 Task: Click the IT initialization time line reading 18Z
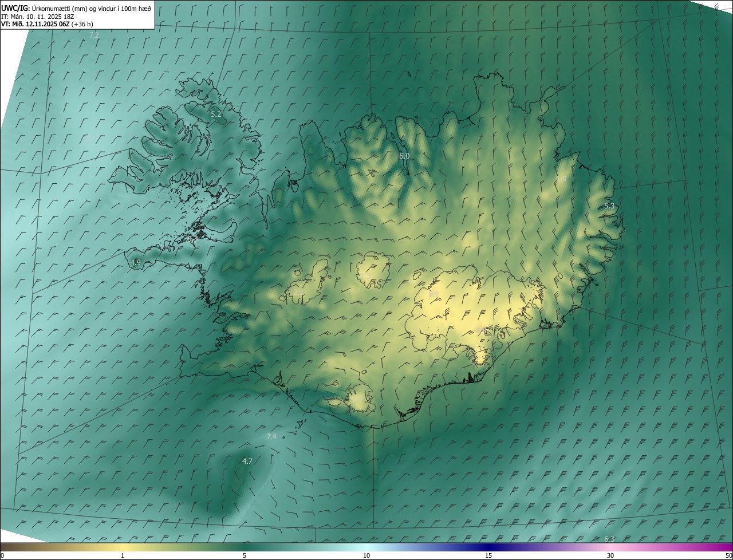pyautogui.click(x=37, y=16)
